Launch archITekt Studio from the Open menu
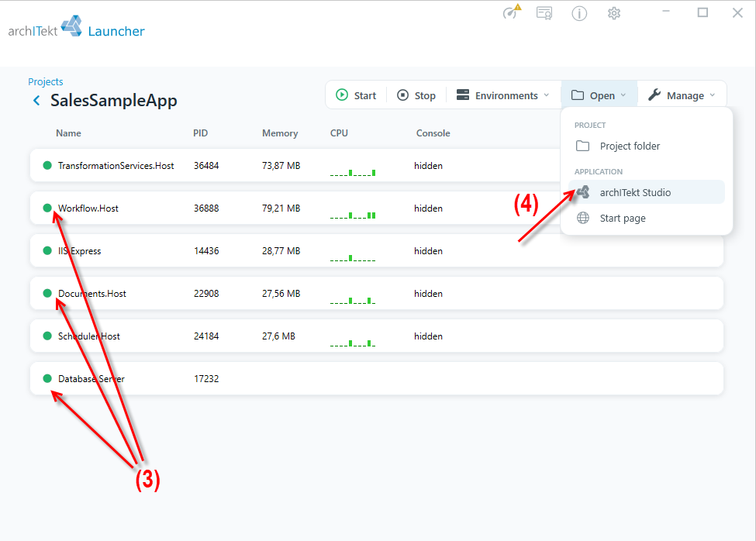The width and height of the screenshot is (756, 541). coord(647,192)
